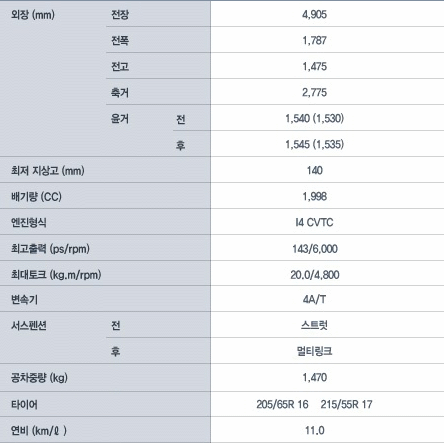Select the 공차중량 value 1,470

point(314,377)
